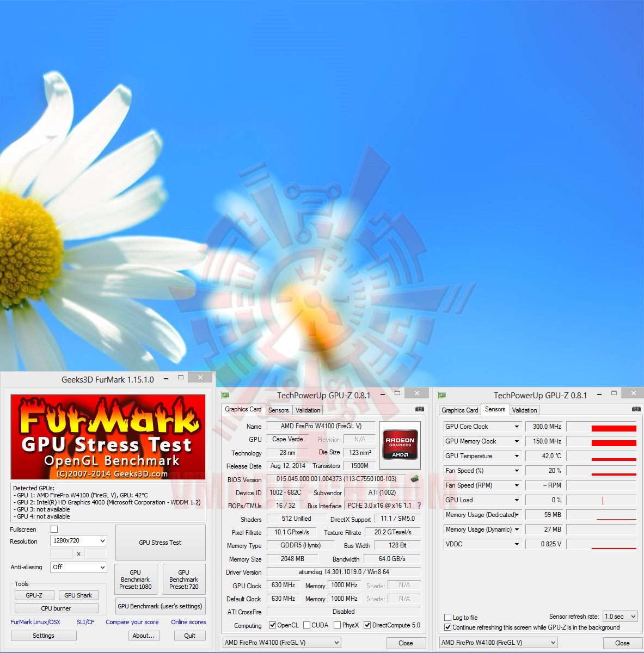Image resolution: width=644 pixels, height=653 pixels.
Task: Click the FurMark GPU Stress Test banner image
Action: [108, 437]
